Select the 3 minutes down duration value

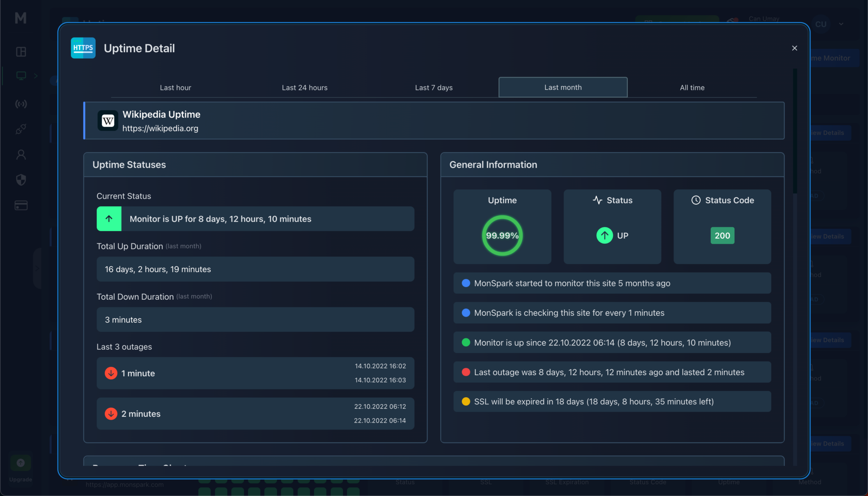coord(255,320)
